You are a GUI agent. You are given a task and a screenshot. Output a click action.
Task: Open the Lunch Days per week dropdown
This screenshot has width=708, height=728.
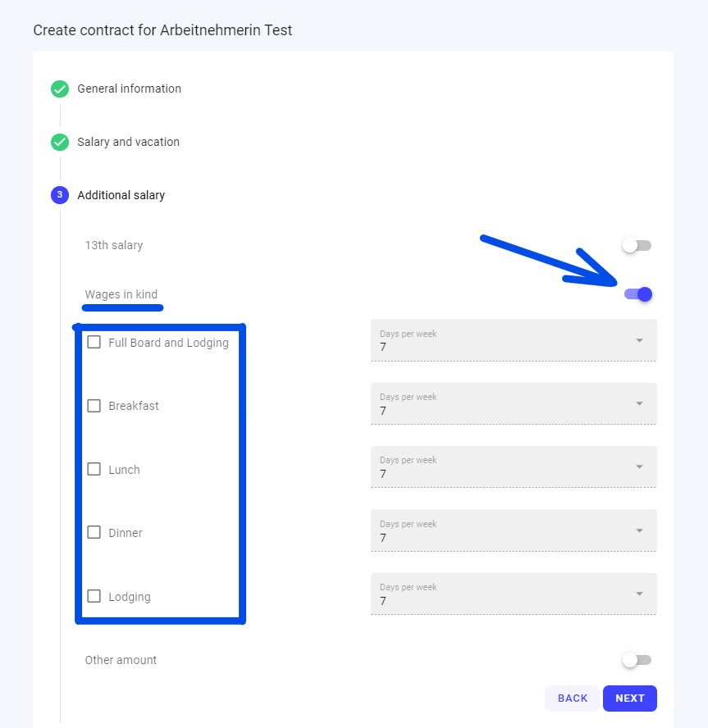(x=514, y=467)
